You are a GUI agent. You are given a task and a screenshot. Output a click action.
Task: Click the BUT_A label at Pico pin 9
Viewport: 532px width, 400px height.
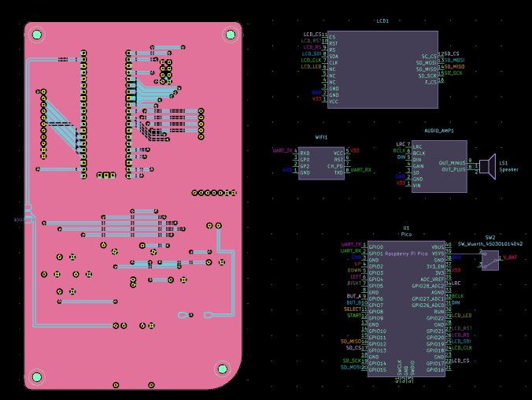354,296
